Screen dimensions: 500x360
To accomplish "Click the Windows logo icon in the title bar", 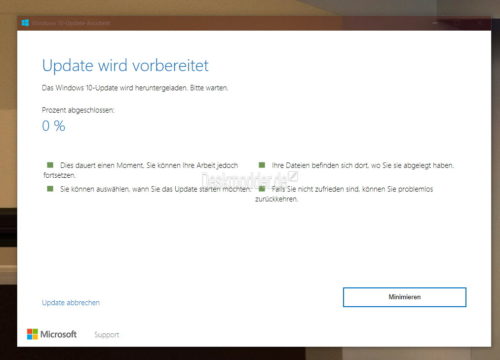I will tap(25, 23).
